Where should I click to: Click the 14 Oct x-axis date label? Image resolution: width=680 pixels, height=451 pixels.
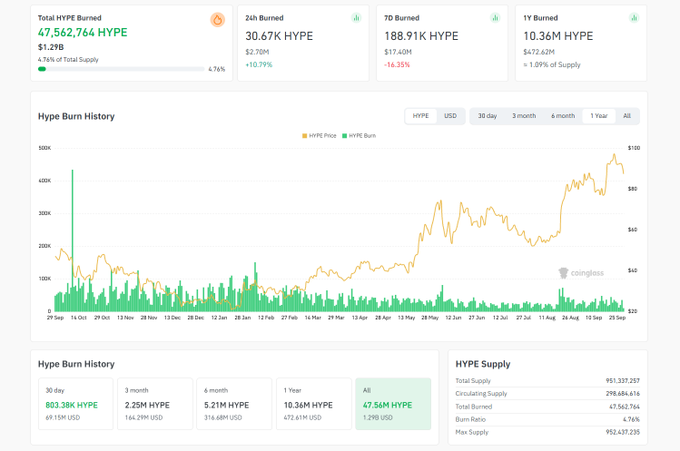[x=78, y=318]
